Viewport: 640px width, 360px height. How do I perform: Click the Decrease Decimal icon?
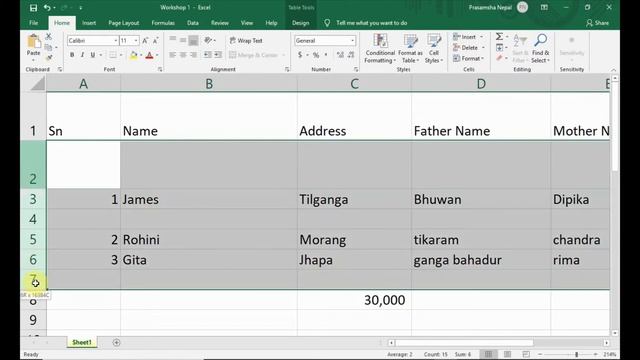click(x=351, y=55)
